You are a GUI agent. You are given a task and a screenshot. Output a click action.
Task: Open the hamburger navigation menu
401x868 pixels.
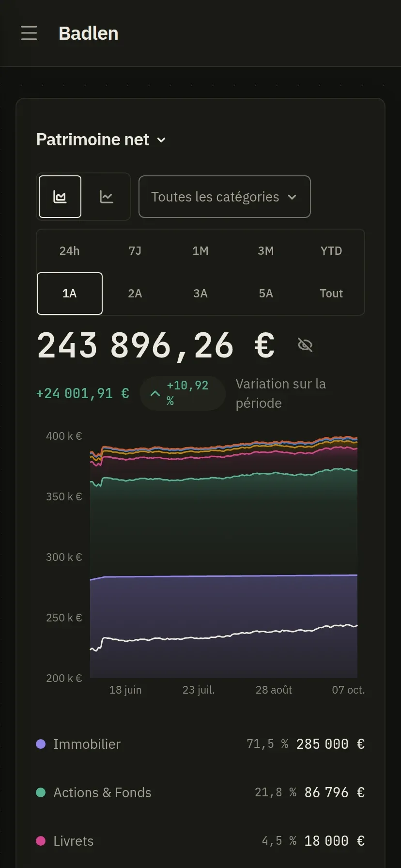coord(29,33)
